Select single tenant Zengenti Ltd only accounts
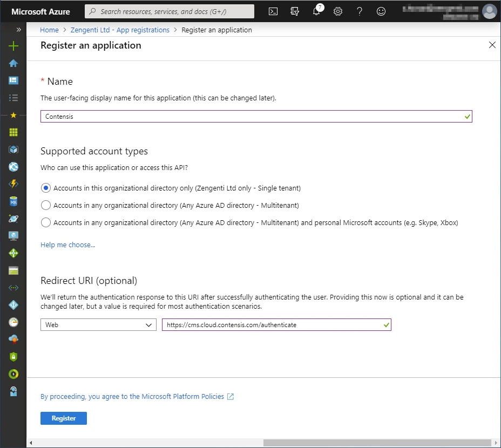The image size is (501, 448). coord(46,188)
